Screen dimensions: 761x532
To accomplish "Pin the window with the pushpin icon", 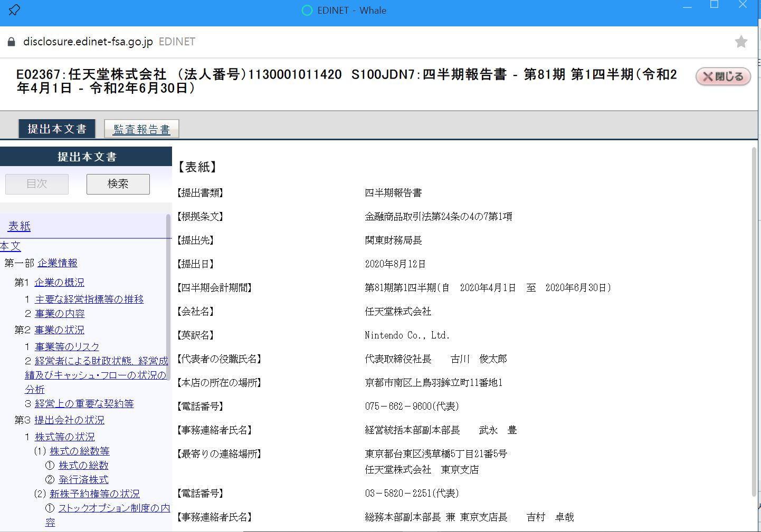I will (x=14, y=9).
